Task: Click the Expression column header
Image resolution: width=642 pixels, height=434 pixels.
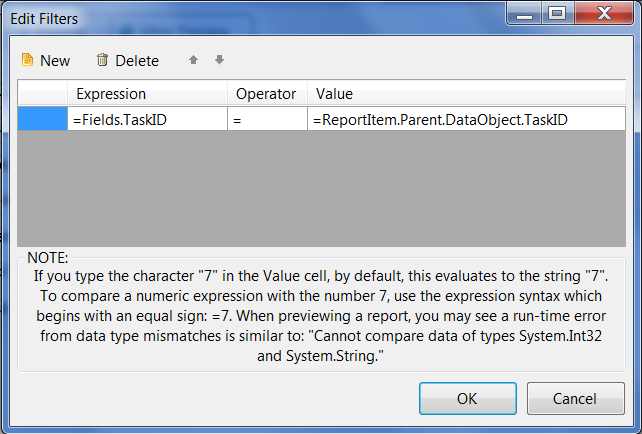Action: click(147, 94)
